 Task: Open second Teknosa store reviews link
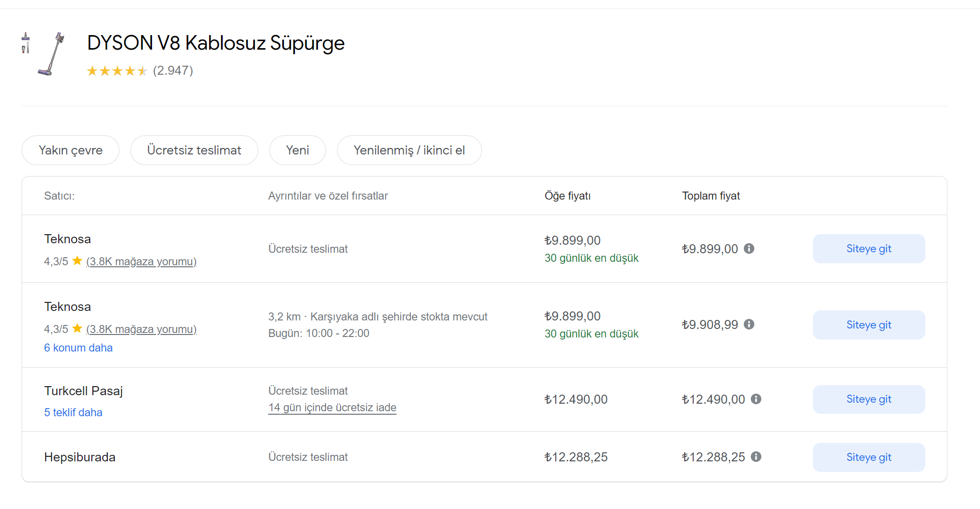coord(141,329)
